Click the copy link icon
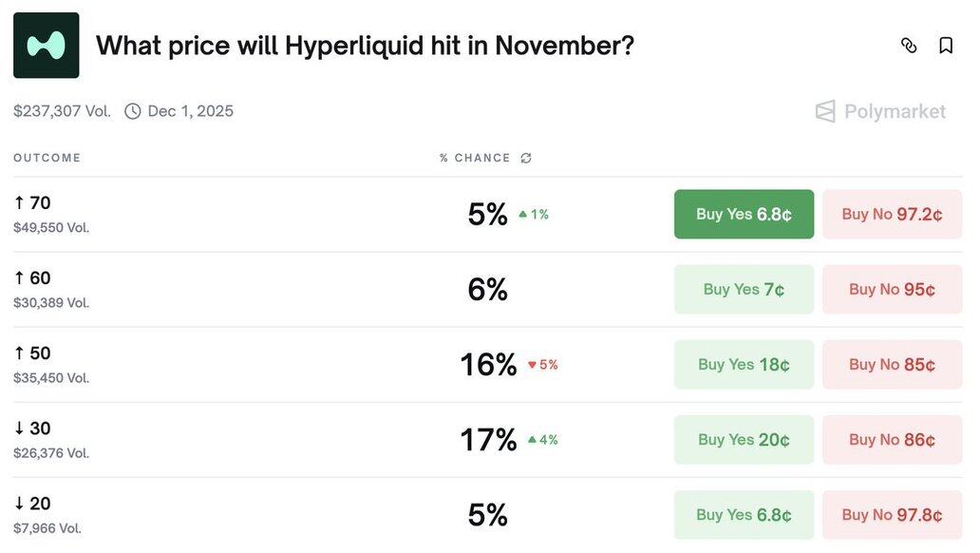 pyautogui.click(x=909, y=46)
